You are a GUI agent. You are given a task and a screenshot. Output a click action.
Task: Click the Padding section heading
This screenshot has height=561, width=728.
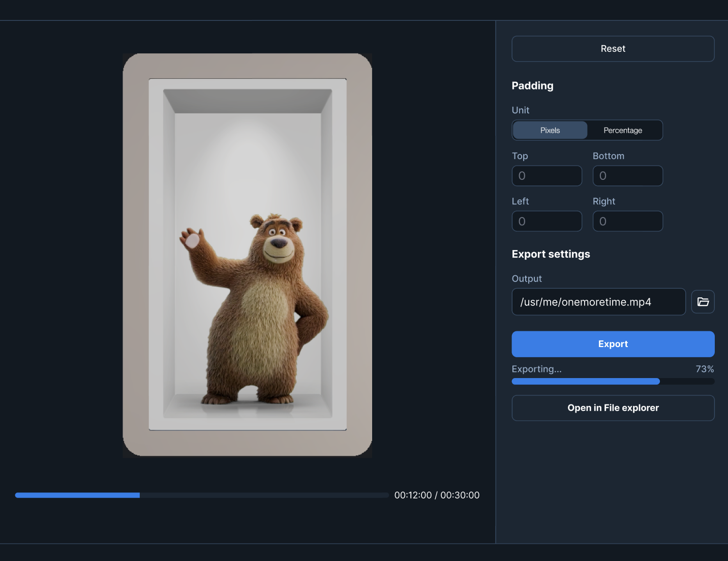click(532, 85)
